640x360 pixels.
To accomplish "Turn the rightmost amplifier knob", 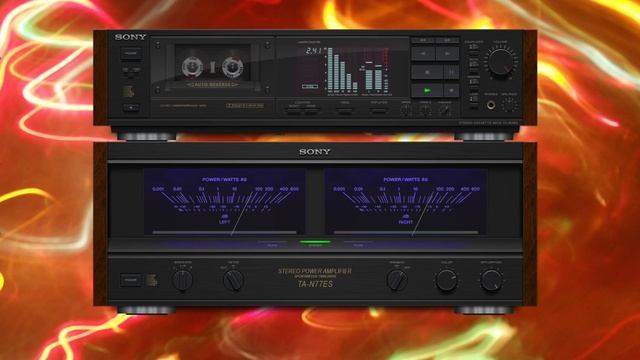I will tap(491, 280).
